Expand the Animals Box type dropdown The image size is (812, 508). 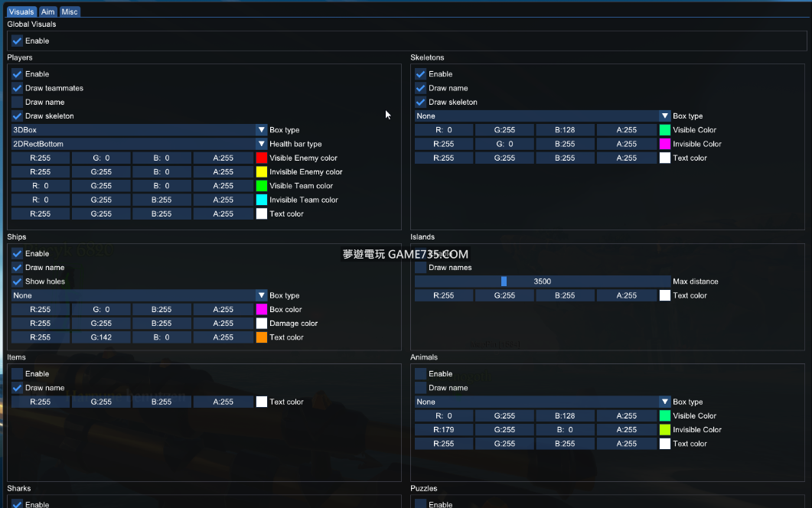(x=664, y=402)
